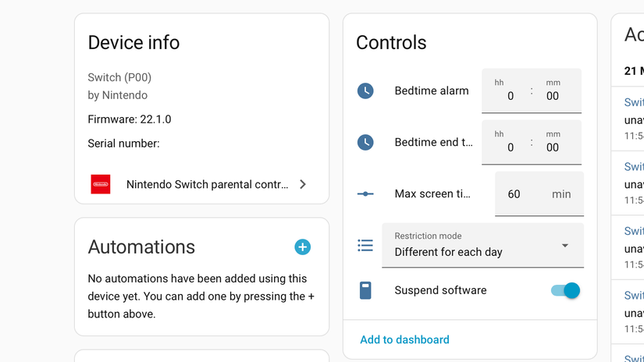
Task: Click the Firmware: 22.1.0 text
Action: [130, 119]
